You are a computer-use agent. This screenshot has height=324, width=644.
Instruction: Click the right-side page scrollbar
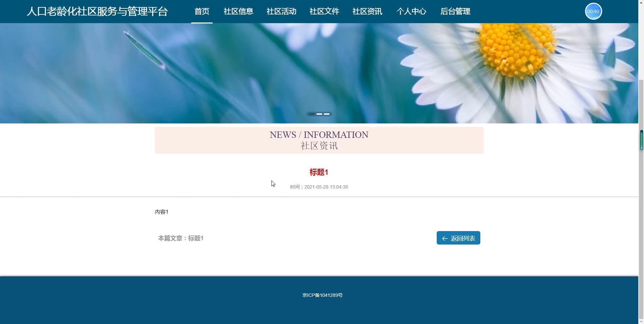tap(641, 140)
